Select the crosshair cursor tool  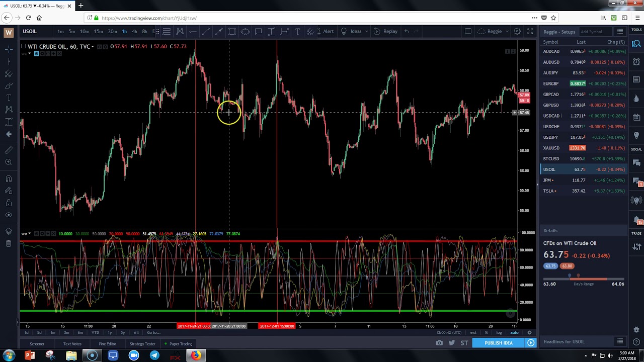pyautogui.click(x=9, y=49)
